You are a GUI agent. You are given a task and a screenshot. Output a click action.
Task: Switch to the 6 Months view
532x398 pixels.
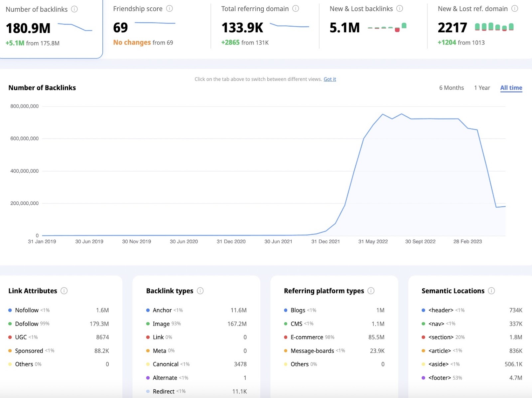[x=451, y=88]
